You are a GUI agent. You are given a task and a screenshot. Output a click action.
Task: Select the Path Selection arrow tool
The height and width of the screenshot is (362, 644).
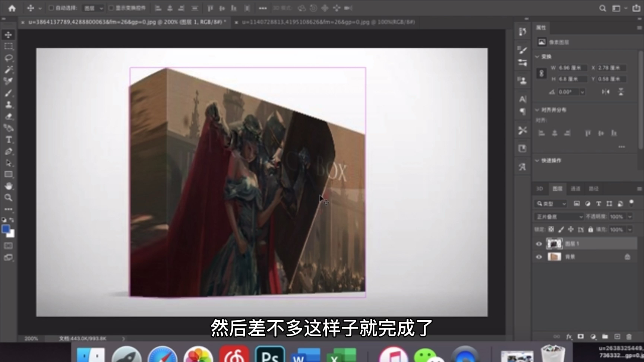click(8, 163)
